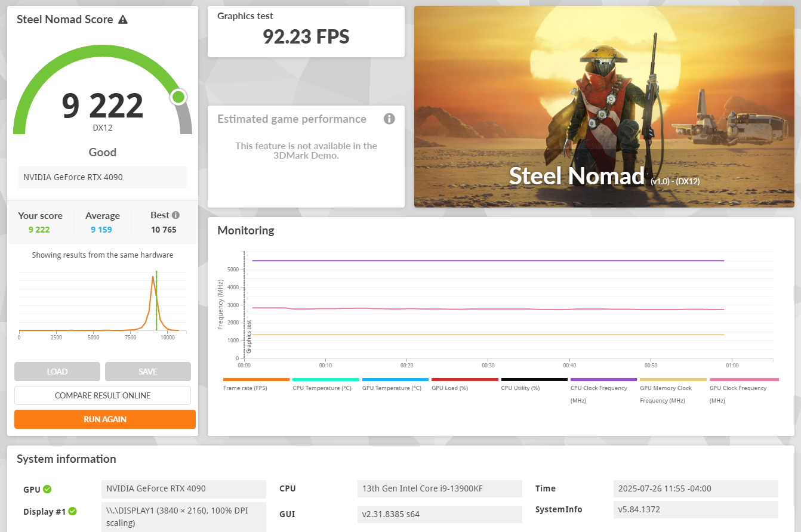Click the GPU value in System information
Screen dimensions: 801x532
[184, 489]
